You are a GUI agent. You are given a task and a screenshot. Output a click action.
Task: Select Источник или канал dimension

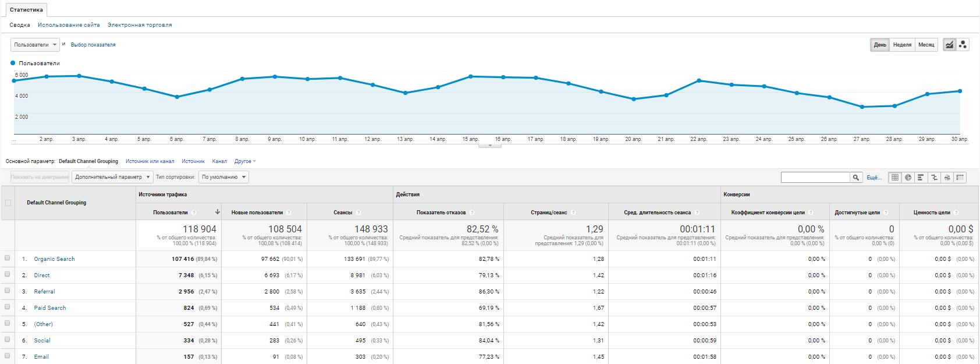pos(150,161)
